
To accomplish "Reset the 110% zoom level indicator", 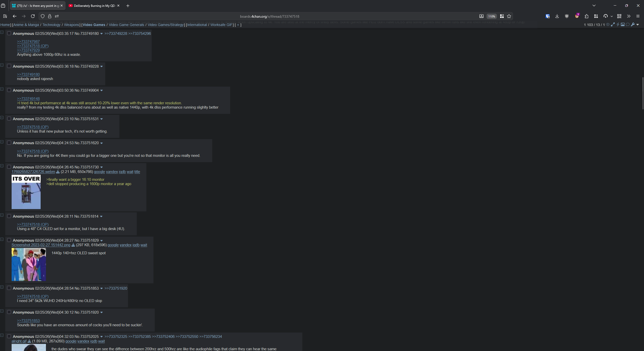I will click(x=492, y=16).
